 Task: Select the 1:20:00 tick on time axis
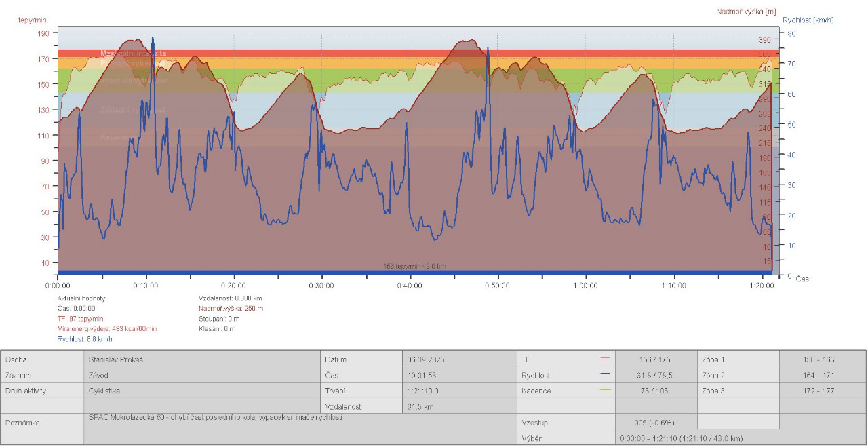point(762,286)
